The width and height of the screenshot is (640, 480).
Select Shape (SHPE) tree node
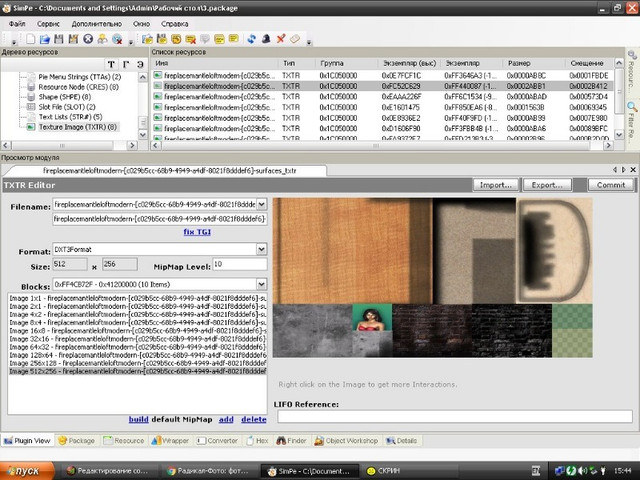click(x=64, y=97)
